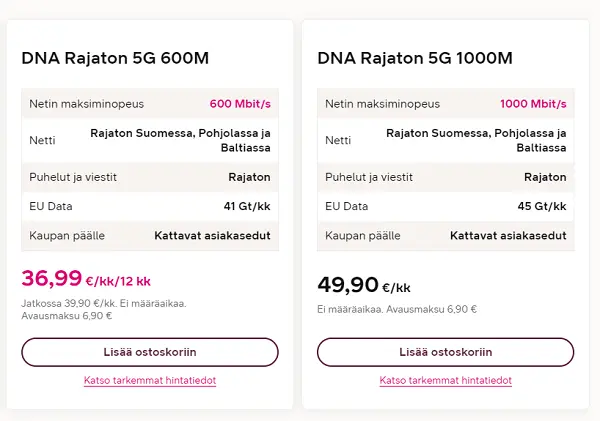
Task: Click the 41 Gt/kk EU Data value
Action: (x=246, y=206)
